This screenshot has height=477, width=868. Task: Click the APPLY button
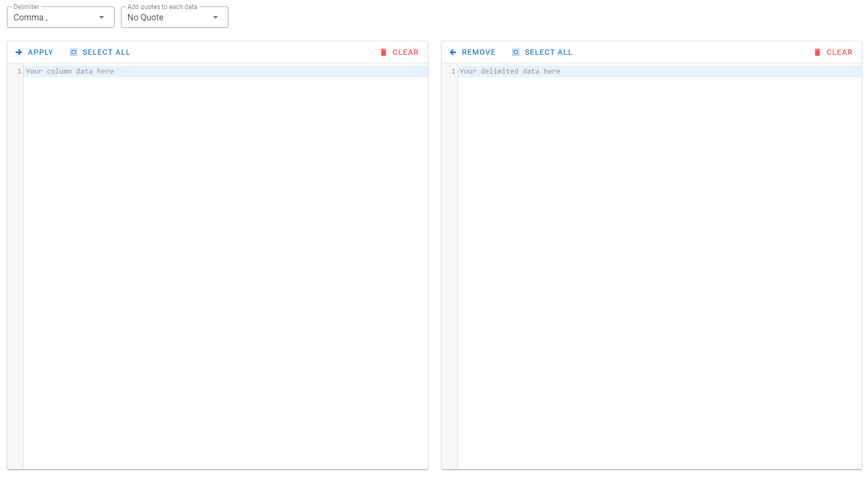34,52
